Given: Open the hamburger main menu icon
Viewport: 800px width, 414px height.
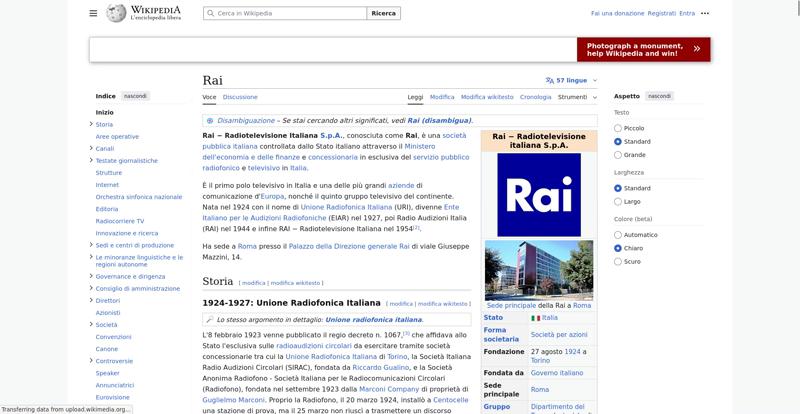Looking at the screenshot, I should pos(93,13).
